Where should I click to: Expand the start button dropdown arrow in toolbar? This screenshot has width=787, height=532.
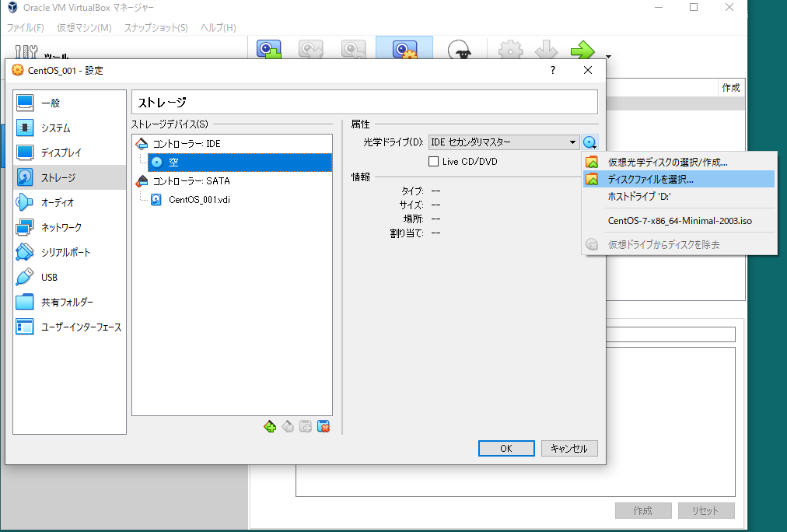pyautogui.click(x=608, y=56)
